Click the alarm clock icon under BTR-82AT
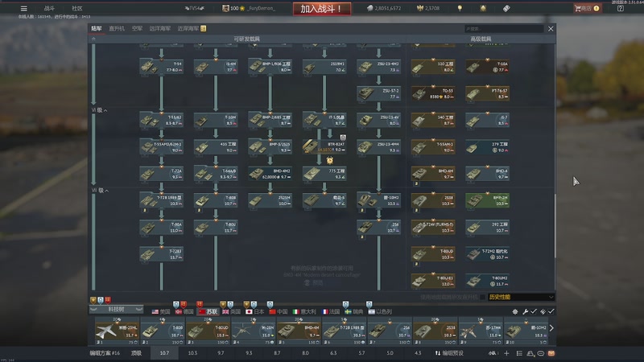 point(330,160)
